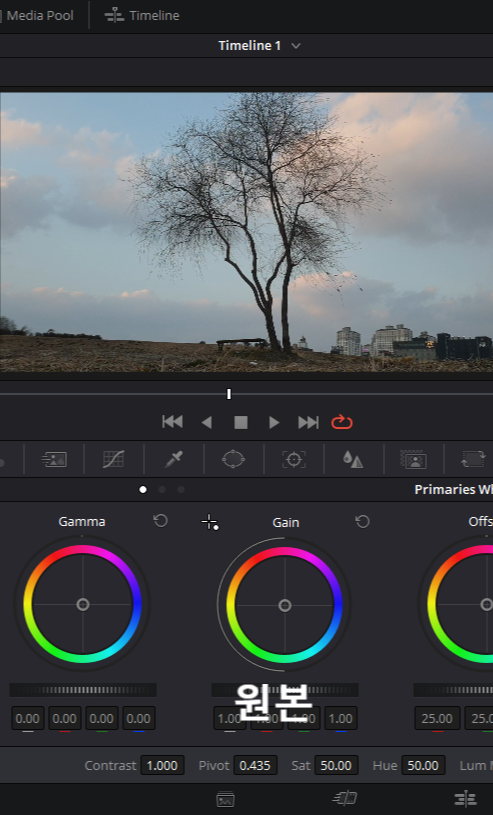This screenshot has height=815, width=493.
Task: Play the clip forward
Action: [274, 423]
